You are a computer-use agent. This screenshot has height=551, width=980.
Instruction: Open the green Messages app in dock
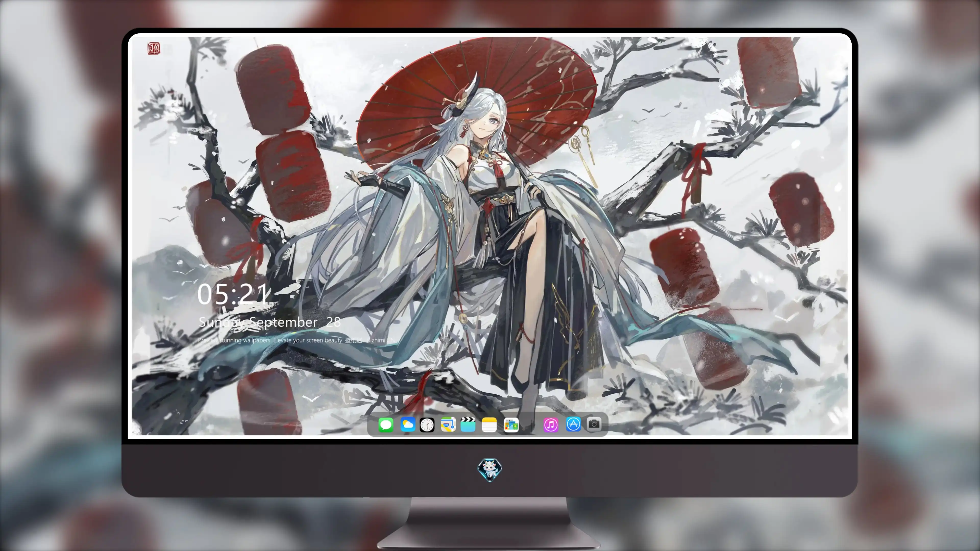pos(386,425)
